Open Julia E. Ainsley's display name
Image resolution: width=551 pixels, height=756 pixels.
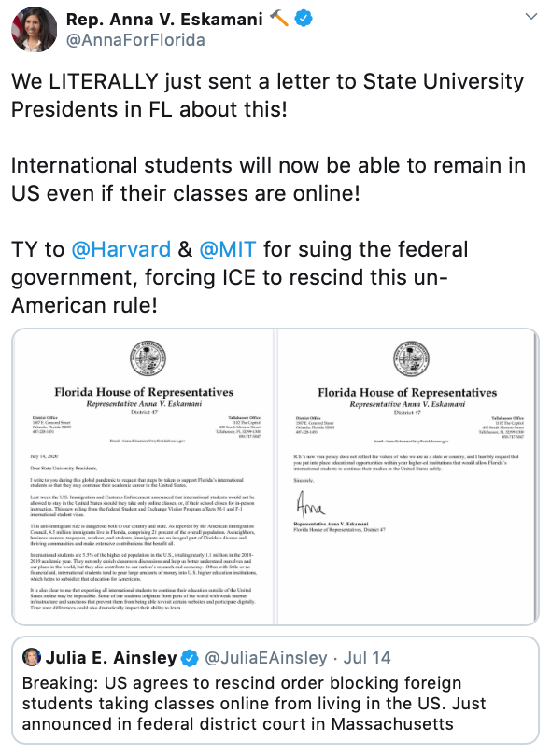pos(111,658)
